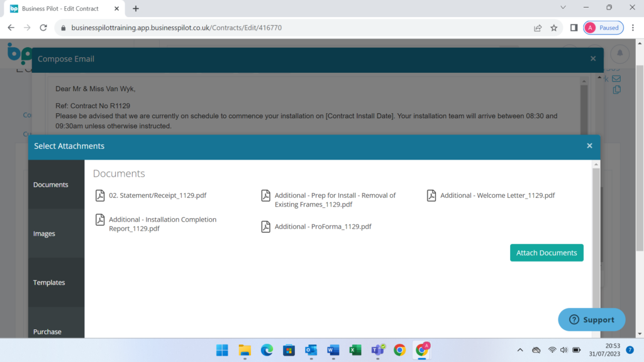The image size is (644, 362).
Task: Open the Support chat widget
Action: [x=591, y=320]
